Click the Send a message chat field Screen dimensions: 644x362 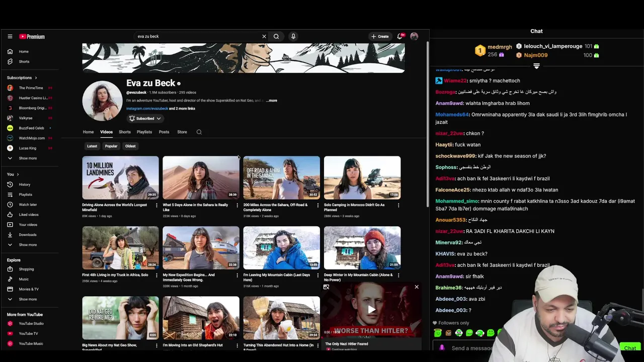(x=471, y=348)
